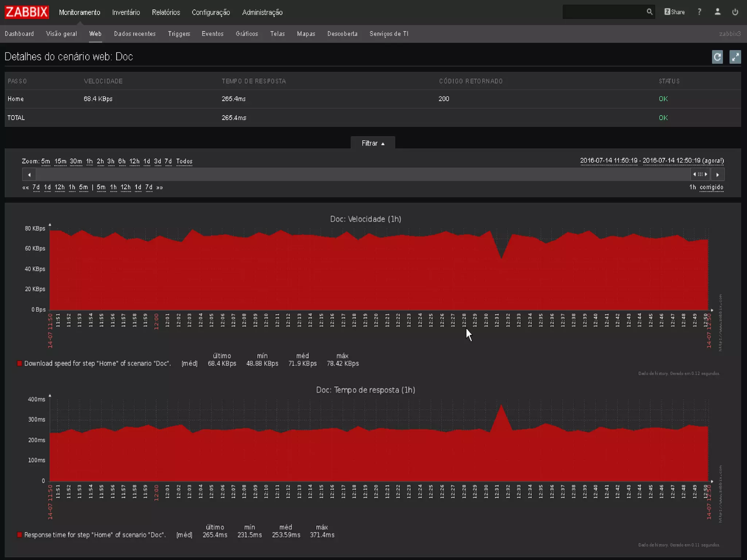The image size is (747, 560).
Task: Open the Configuração menu
Action: click(x=211, y=12)
